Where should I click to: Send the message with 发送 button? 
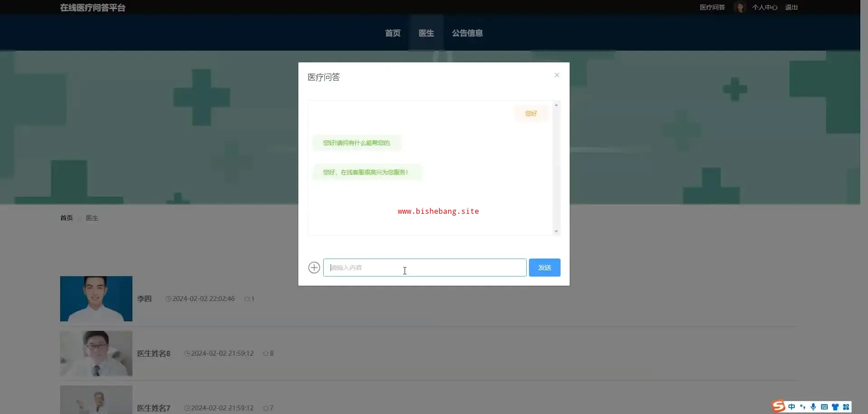[x=545, y=268]
